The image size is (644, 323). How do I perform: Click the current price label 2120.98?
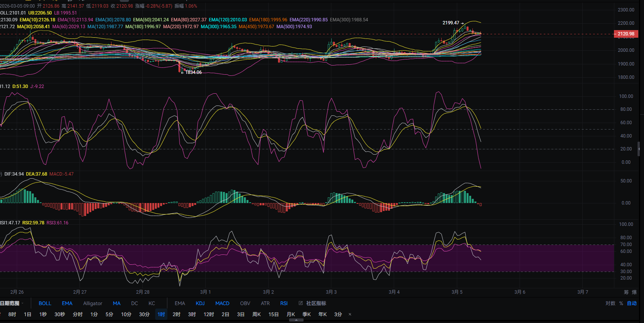point(626,34)
